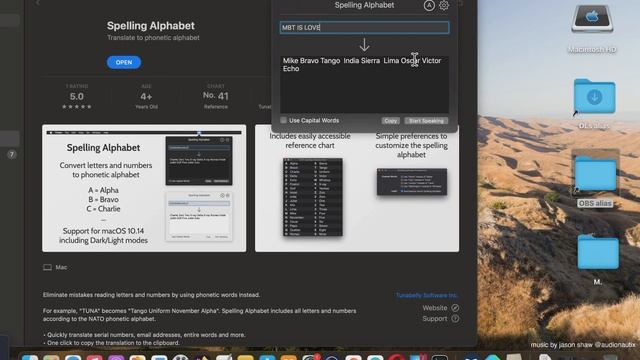Open the OLs alias download folder icon

(x=594, y=97)
